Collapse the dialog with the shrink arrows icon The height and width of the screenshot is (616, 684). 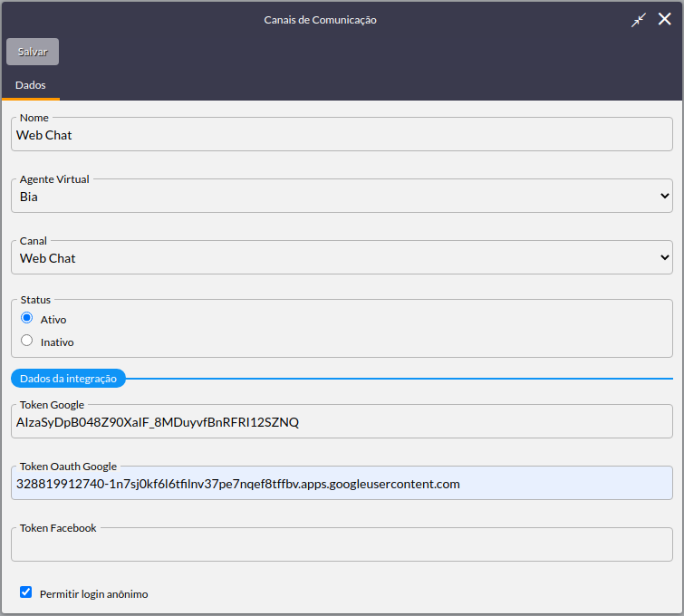(x=638, y=20)
